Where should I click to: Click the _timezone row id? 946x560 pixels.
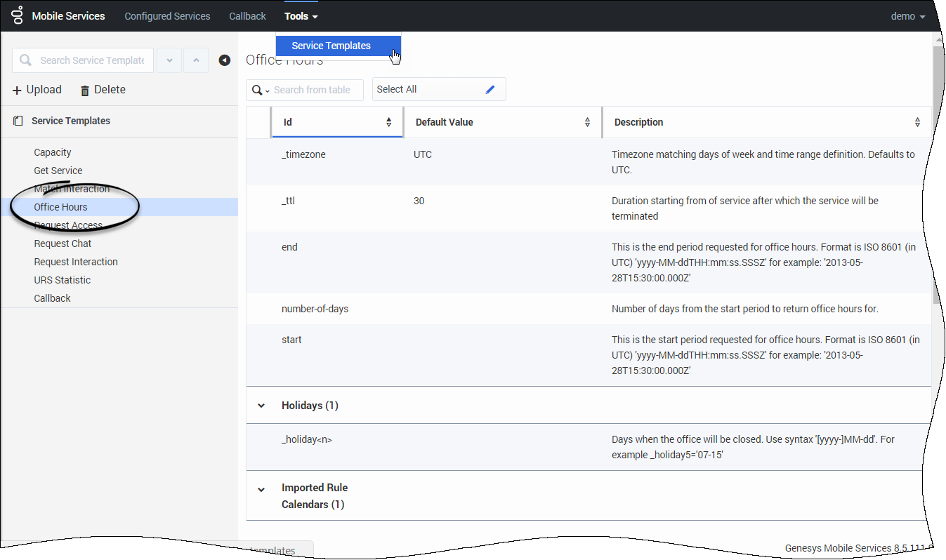(303, 154)
